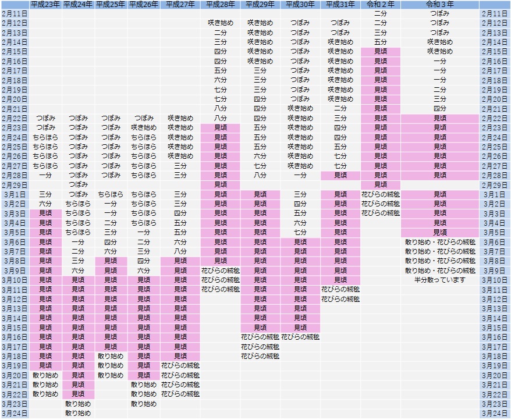The image size is (511, 420).
Task: Click the 令和２年 column header
Action: point(379,4)
